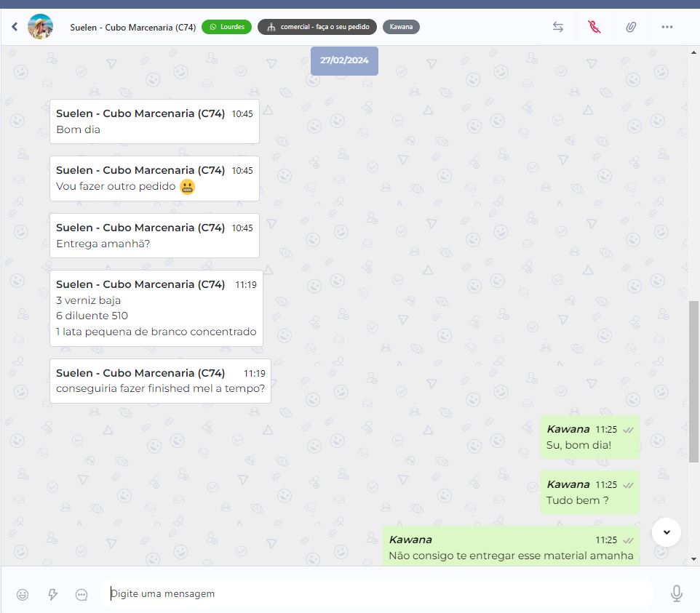Click the speech bubble icon beside input
Viewport: 700px width, 613px height.
coord(81,594)
